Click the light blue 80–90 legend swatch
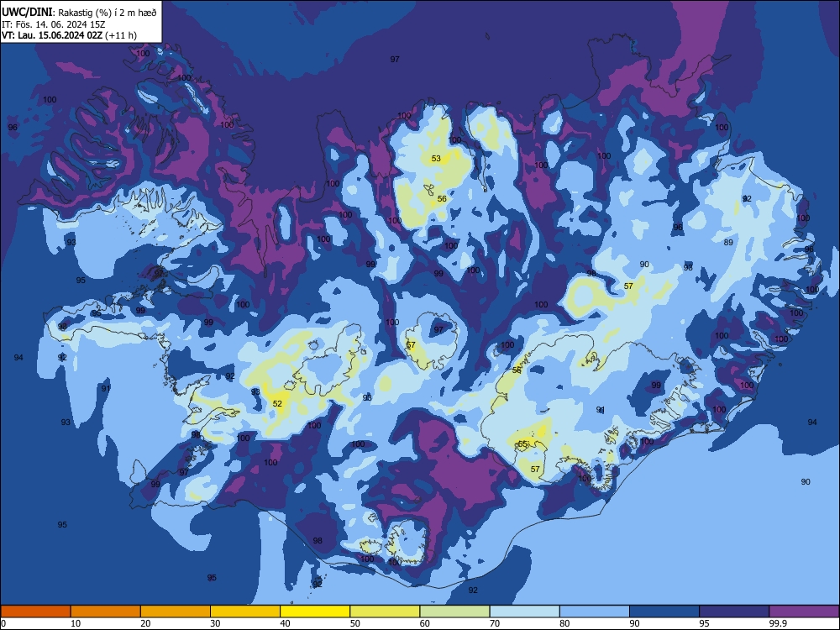Viewport: 840px width, 630px height. pyautogui.click(x=595, y=612)
